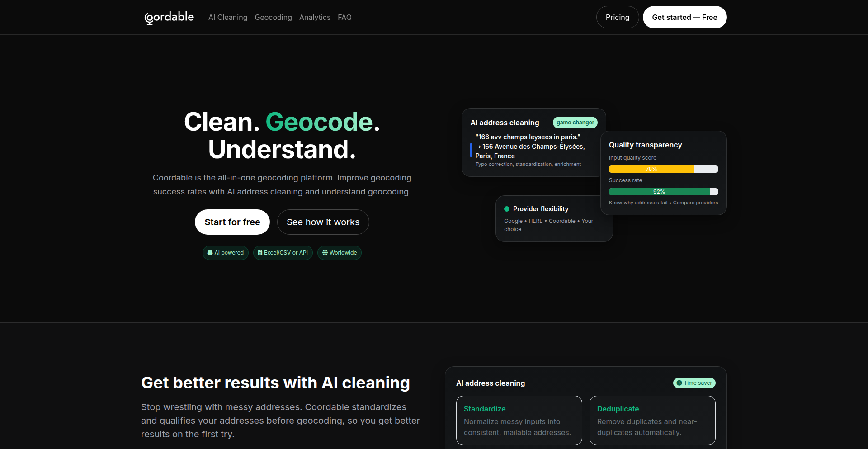Screen dimensions: 868x449
Task: Select the Deduplicate card
Action: pyautogui.click(x=652, y=421)
